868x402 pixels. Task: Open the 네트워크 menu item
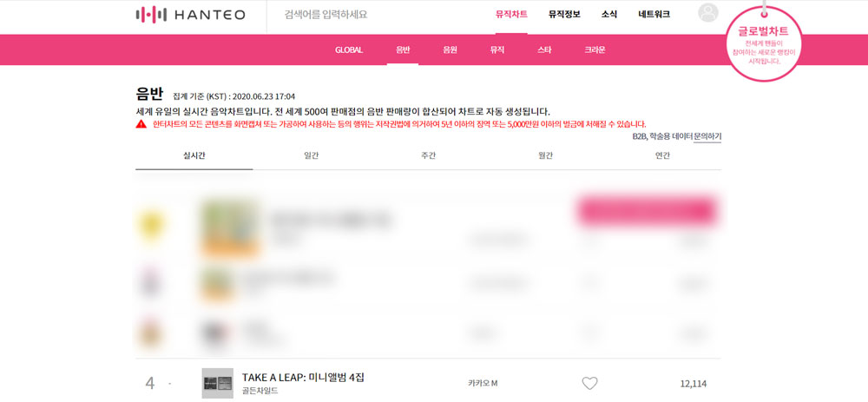pyautogui.click(x=654, y=15)
